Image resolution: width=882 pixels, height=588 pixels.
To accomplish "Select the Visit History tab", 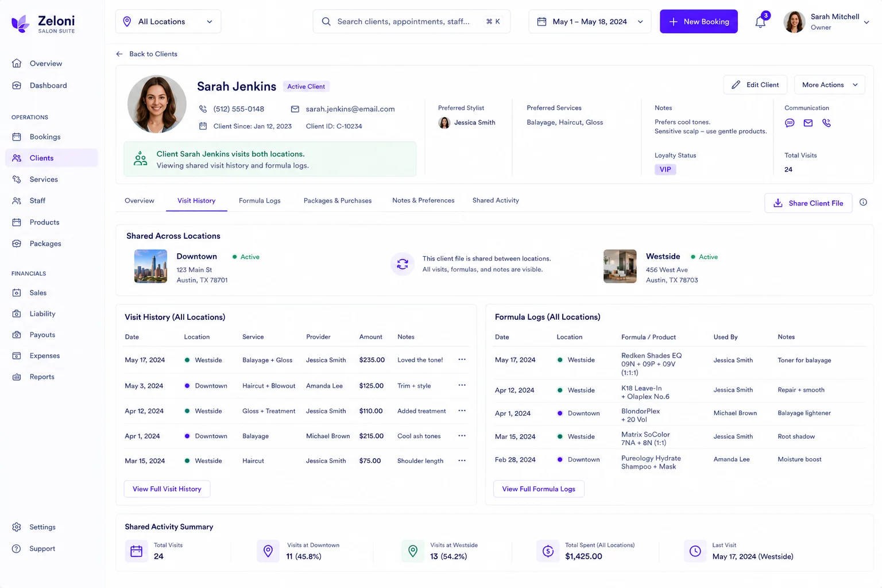I will point(196,200).
